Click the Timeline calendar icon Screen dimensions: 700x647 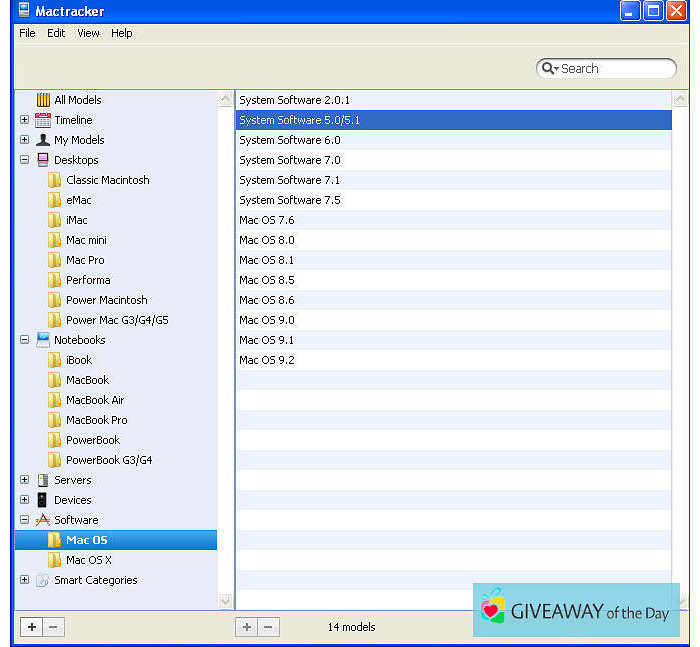(x=43, y=120)
